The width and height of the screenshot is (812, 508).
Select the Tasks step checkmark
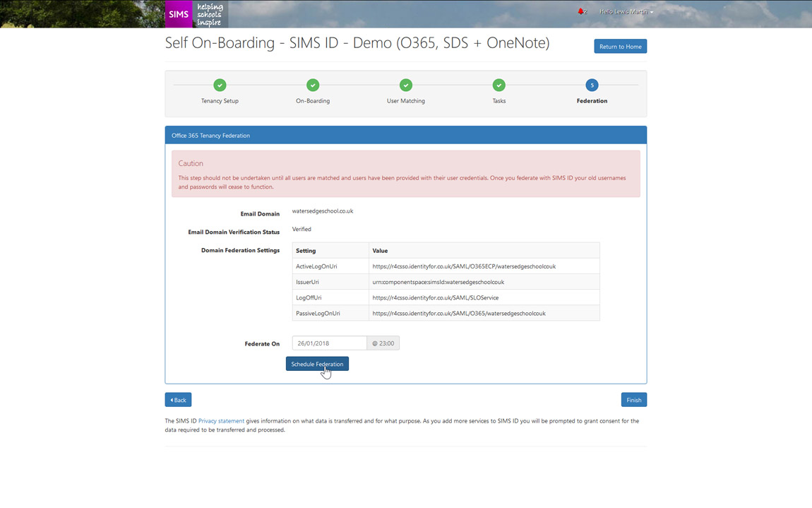498,85
